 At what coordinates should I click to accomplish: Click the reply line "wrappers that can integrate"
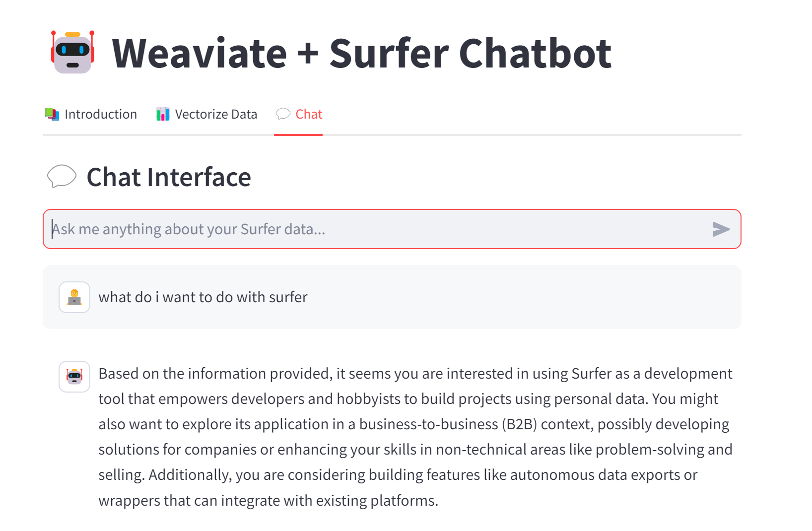click(x=269, y=500)
